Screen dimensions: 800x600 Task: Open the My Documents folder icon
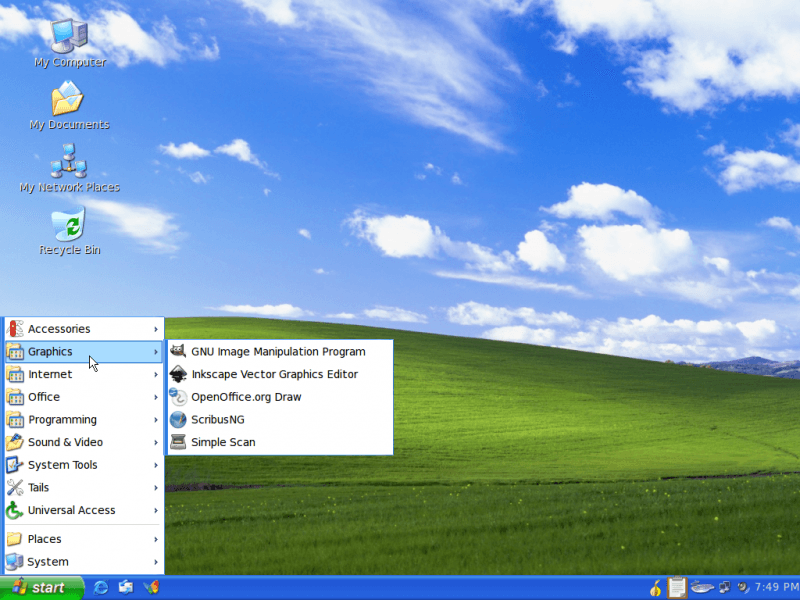pos(69,106)
